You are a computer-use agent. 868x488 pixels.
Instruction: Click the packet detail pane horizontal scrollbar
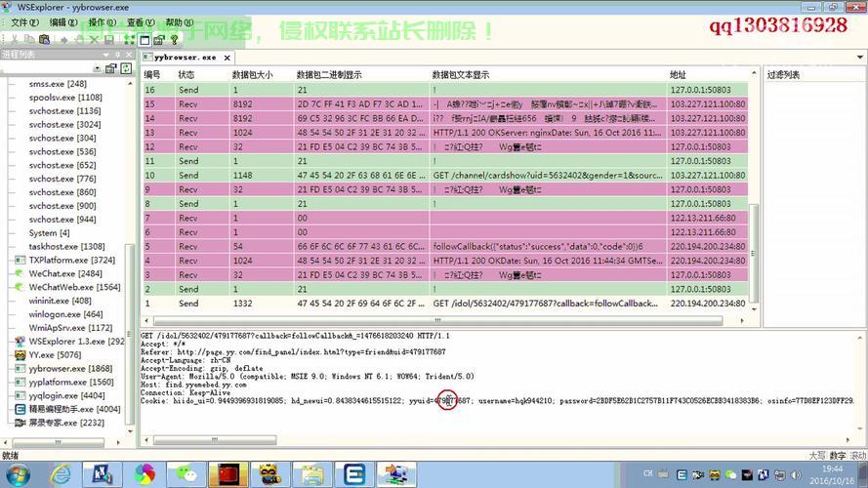214,440
